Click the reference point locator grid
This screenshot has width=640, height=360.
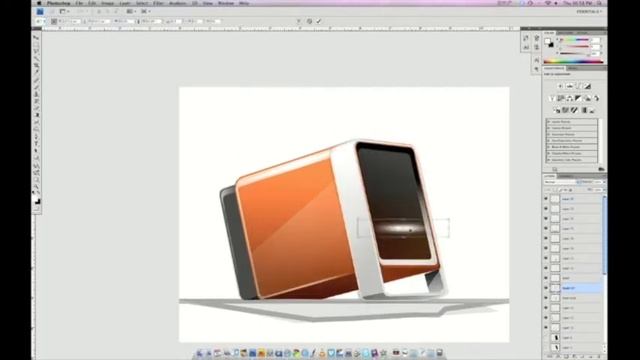click(x=54, y=21)
